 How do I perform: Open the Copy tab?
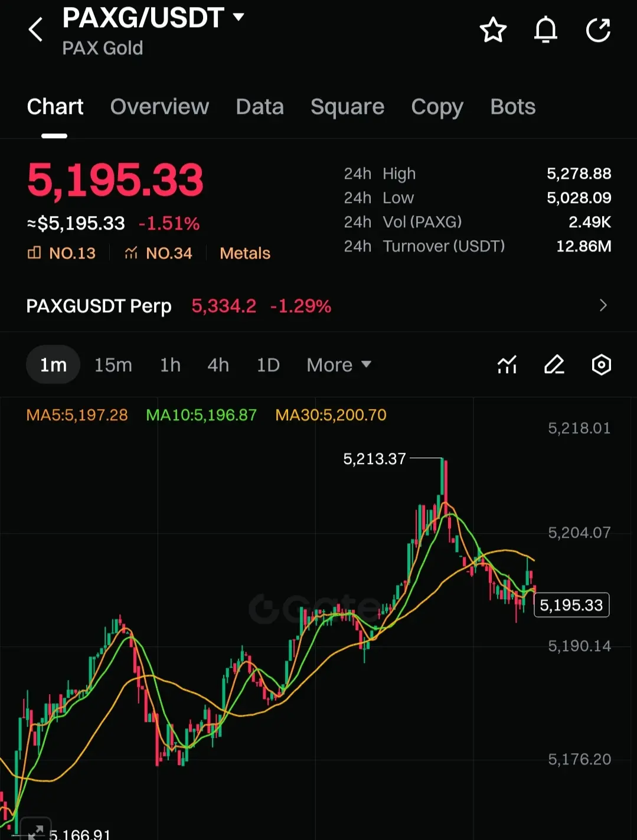click(x=437, y=107)
